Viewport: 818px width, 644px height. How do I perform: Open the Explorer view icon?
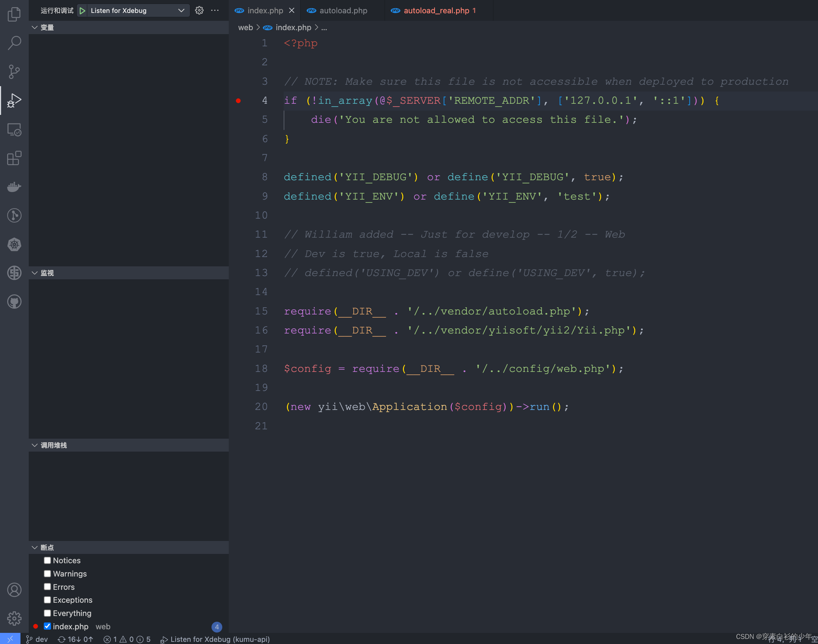coord(14,14)
